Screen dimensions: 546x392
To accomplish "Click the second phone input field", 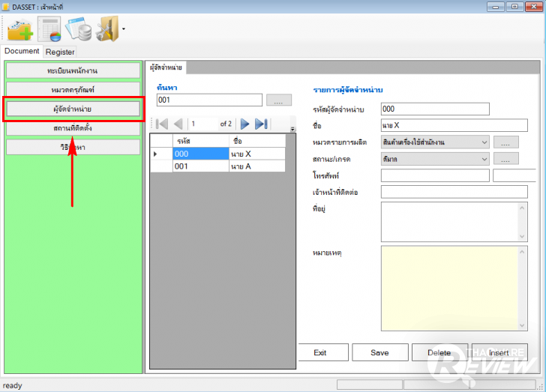I will pyautogui.click(x=514, y=175).
